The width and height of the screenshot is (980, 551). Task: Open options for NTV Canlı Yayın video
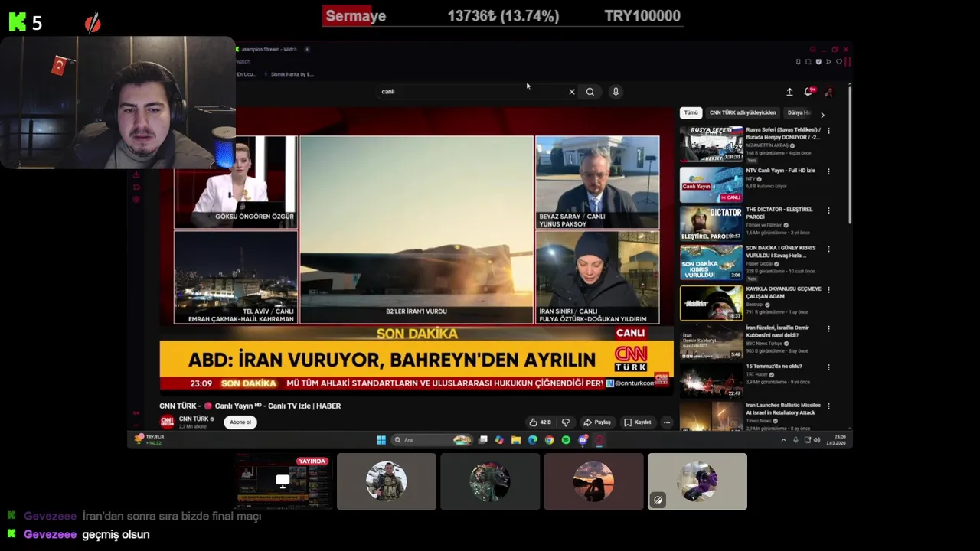point(828,171)
